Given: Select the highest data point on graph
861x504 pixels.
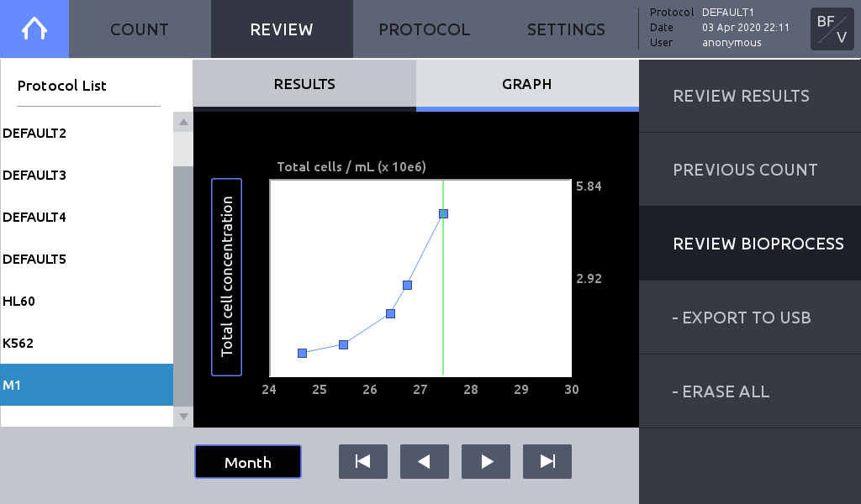Looking at the screenshot, I should (x=444, y=214).
